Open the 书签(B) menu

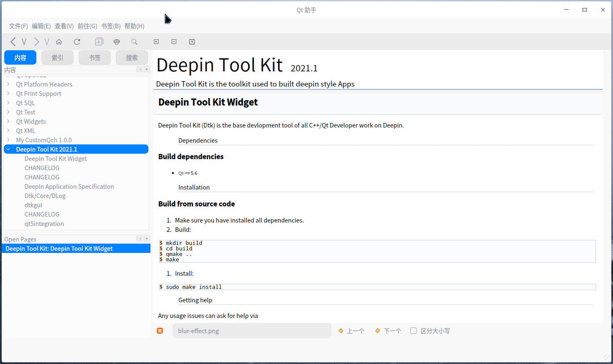tap(111, 26)
